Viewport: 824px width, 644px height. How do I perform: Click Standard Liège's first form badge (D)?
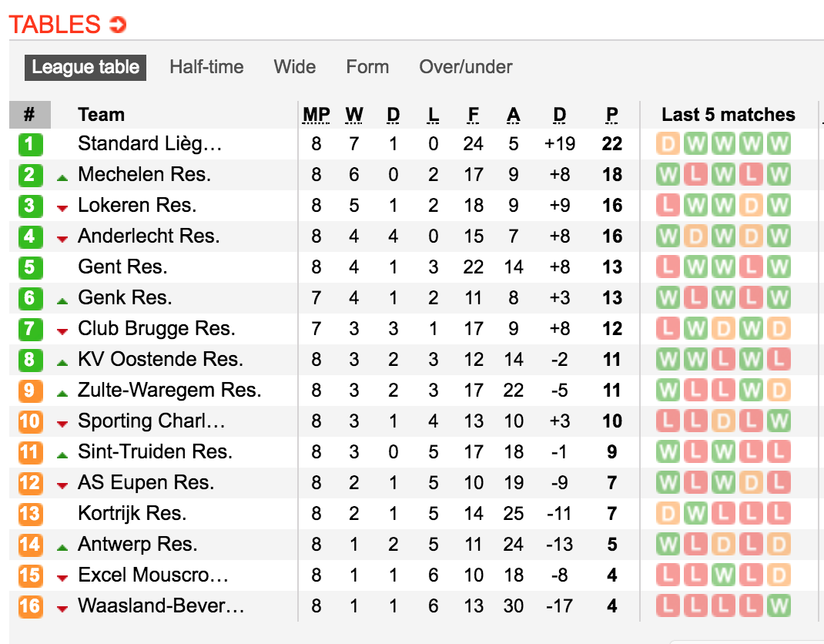668,143
